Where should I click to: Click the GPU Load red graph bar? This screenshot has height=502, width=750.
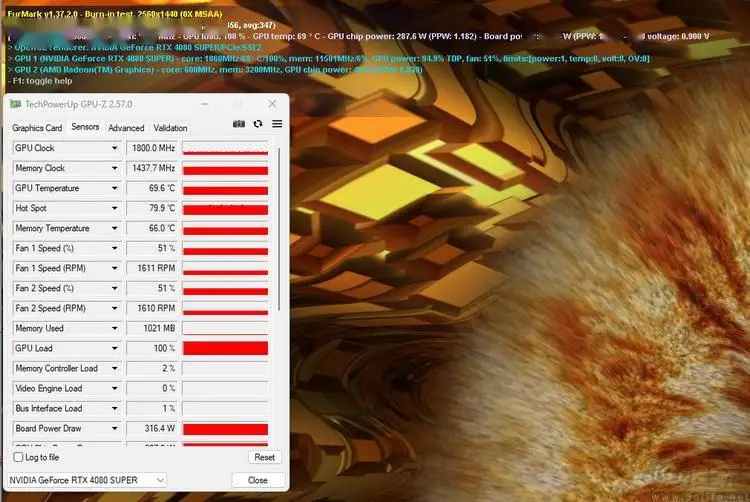[x=225, y=348]
